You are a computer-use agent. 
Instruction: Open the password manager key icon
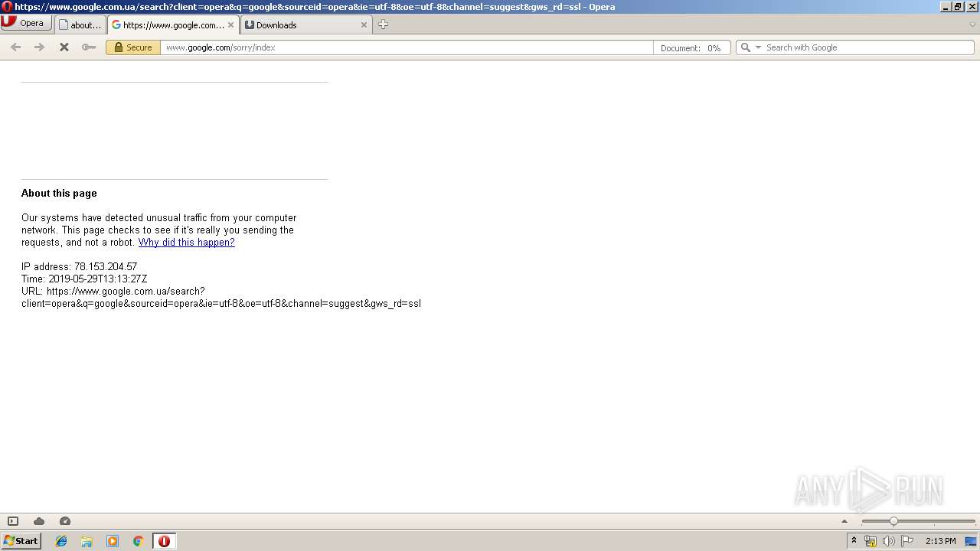point(89,47)
